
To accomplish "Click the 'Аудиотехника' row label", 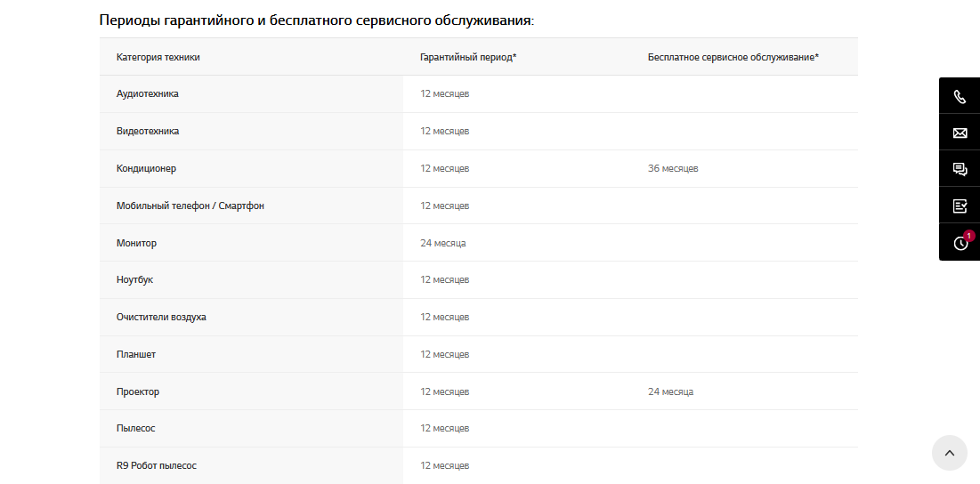I will tap(148, 93).
